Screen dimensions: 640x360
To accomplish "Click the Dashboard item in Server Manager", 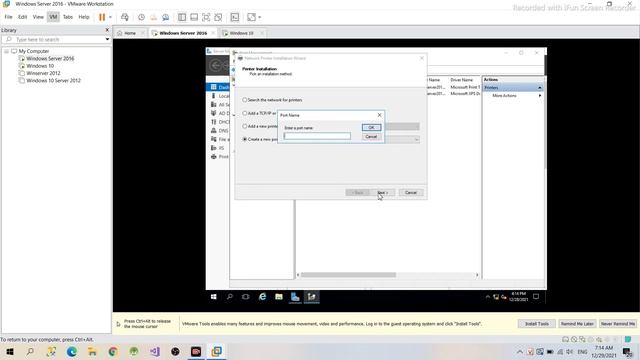I will click(219, 87).
